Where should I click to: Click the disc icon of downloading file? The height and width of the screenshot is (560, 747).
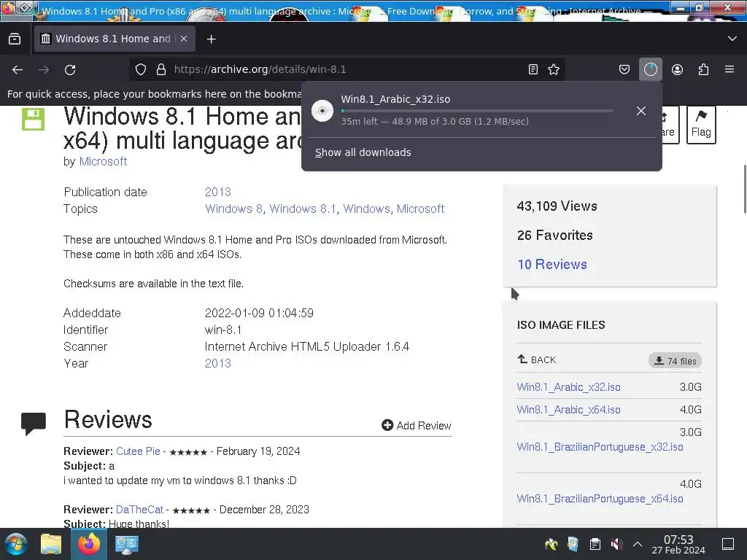click(x=322, y=111)
